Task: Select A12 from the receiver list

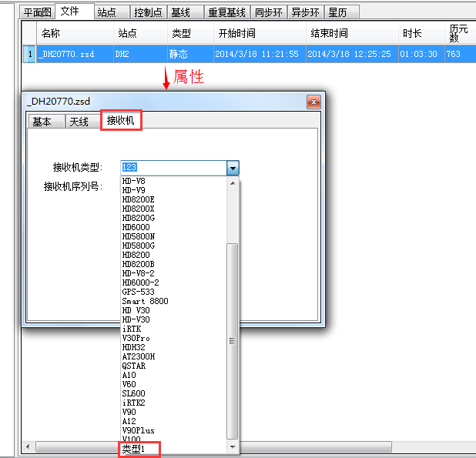Action: (x=173, y=422)
